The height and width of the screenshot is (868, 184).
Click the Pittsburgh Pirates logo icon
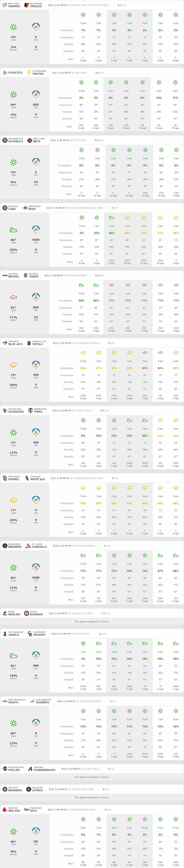[29, 73]
